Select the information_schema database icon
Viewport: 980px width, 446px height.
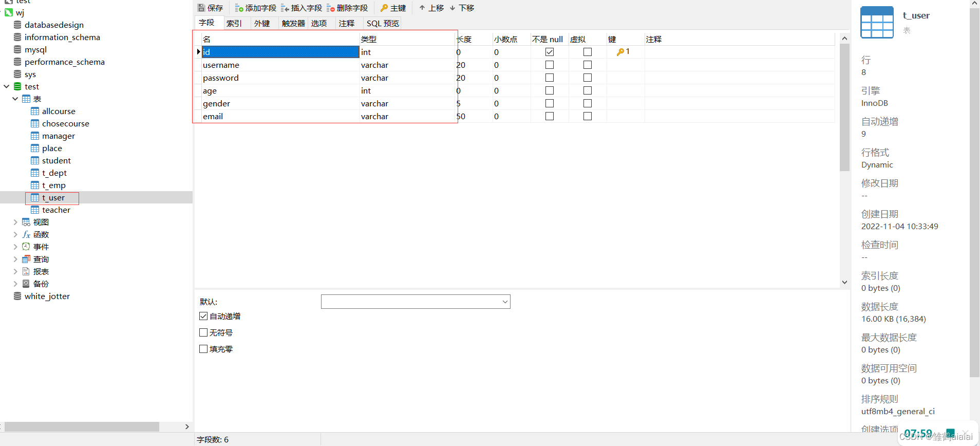[17, 37]
